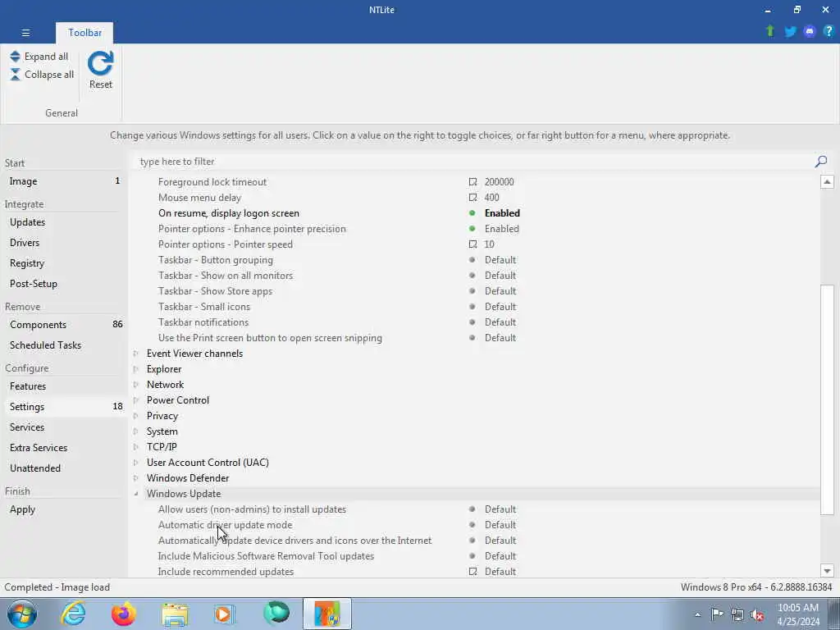The height and width of the screenshot is (630, 840).
Task: Toggle Taskbar - Show on all monitors value
Action: 500,276
